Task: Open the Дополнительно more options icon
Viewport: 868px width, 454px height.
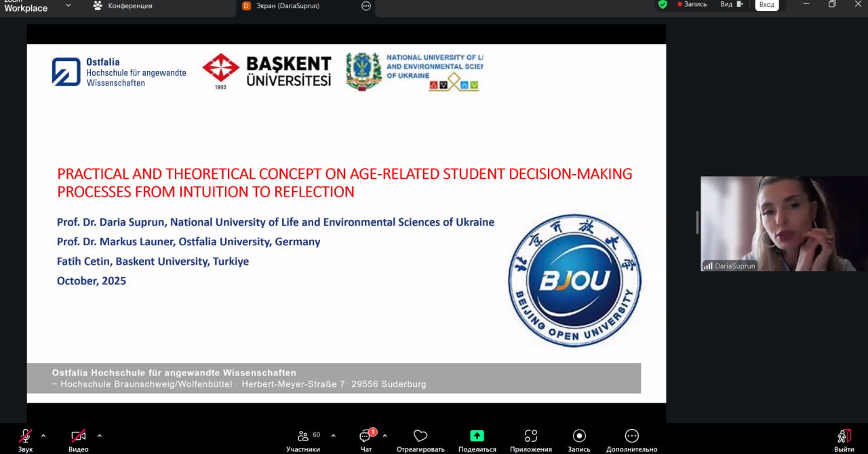Action: (632, 436)
